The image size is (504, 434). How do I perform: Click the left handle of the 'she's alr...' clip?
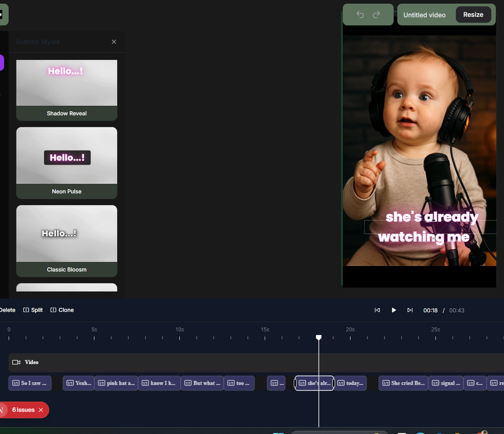(295, 383)
